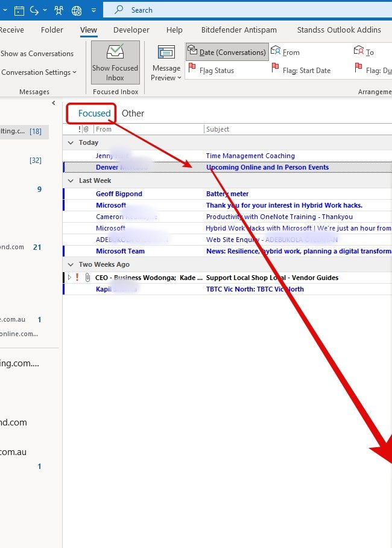Click the people group icon in quick access toolbar
The image size is (392, 548).
click(x=58, y=10)
